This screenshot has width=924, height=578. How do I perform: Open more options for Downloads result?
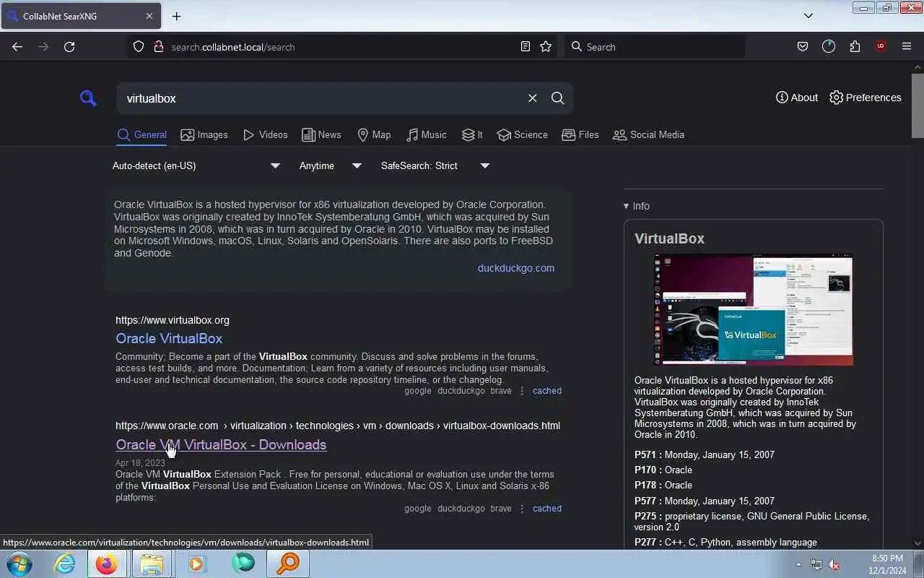[522, 509]
